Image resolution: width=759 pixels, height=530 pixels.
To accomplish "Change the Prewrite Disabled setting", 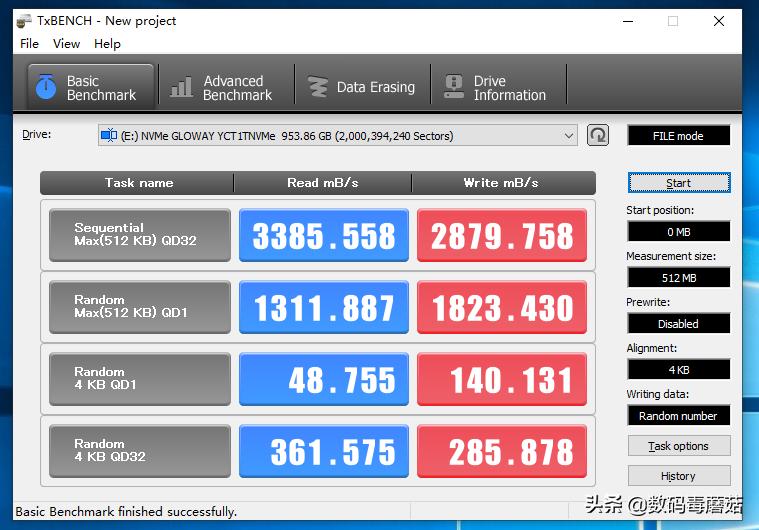I will [678, 324].
